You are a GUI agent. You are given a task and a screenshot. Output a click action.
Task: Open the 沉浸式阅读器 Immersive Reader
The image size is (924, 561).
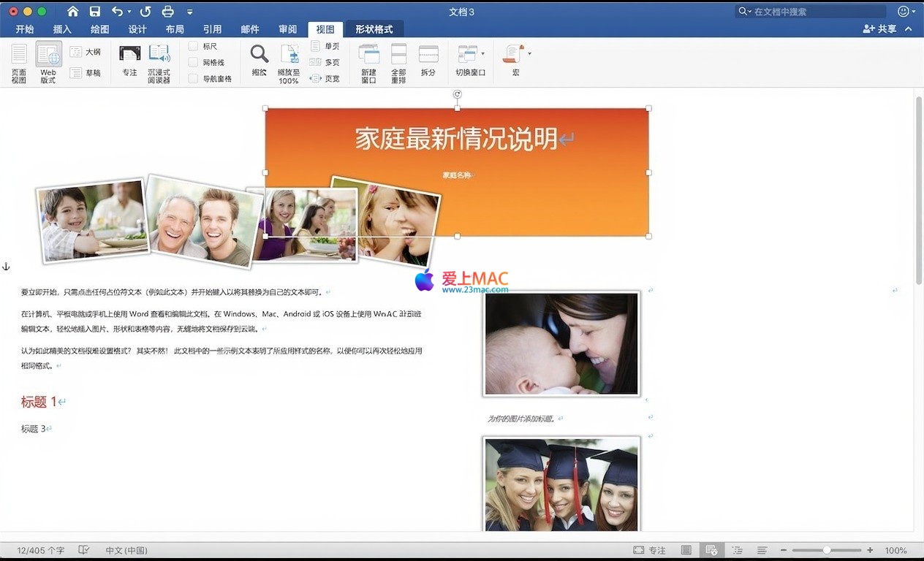[159, 61]
